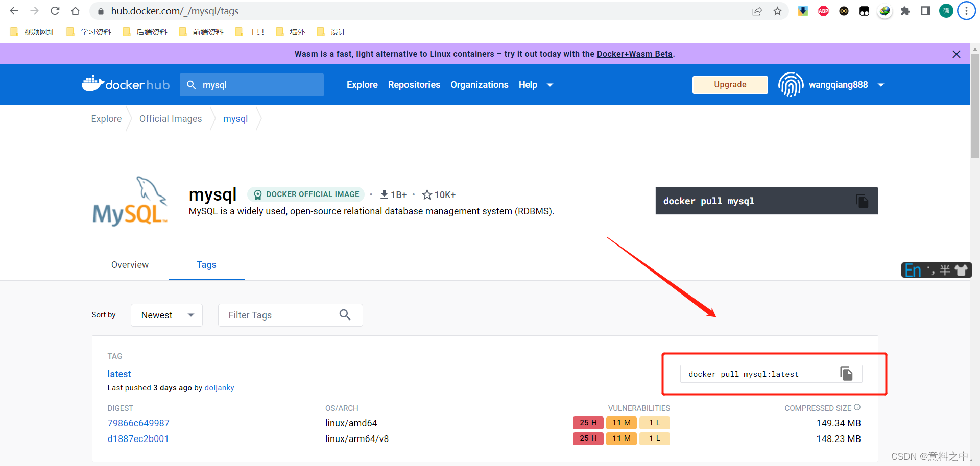Screen dimensions: 980x466
Task: Toggle the browser side panel icon
Action: click(925, 11)
